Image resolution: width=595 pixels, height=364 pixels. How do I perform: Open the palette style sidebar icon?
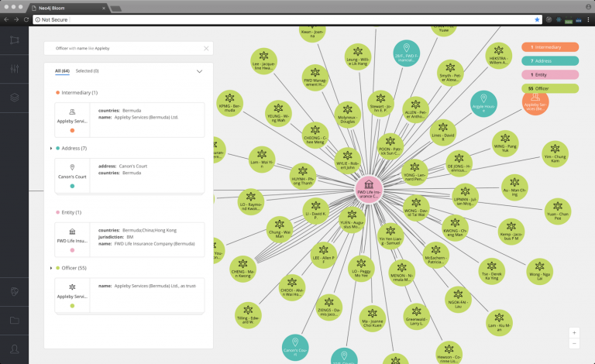(x=15, y=291)
